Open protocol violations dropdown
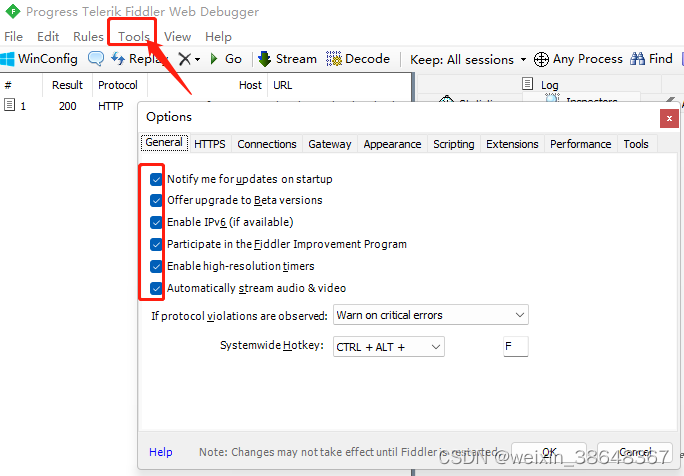Viewport: 684px width, 476px height. [431, 315]
